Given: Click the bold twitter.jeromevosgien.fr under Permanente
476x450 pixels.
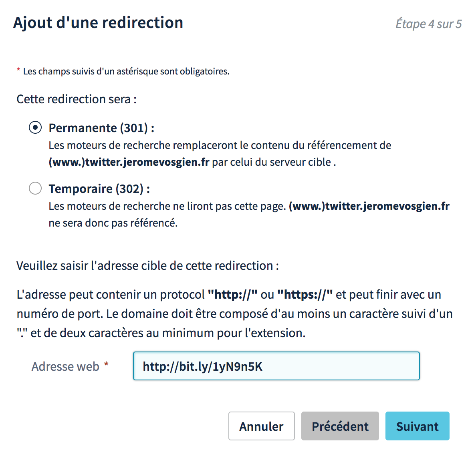Looking at the screenshot, I should pyautogui.click(x=129, y=162).
